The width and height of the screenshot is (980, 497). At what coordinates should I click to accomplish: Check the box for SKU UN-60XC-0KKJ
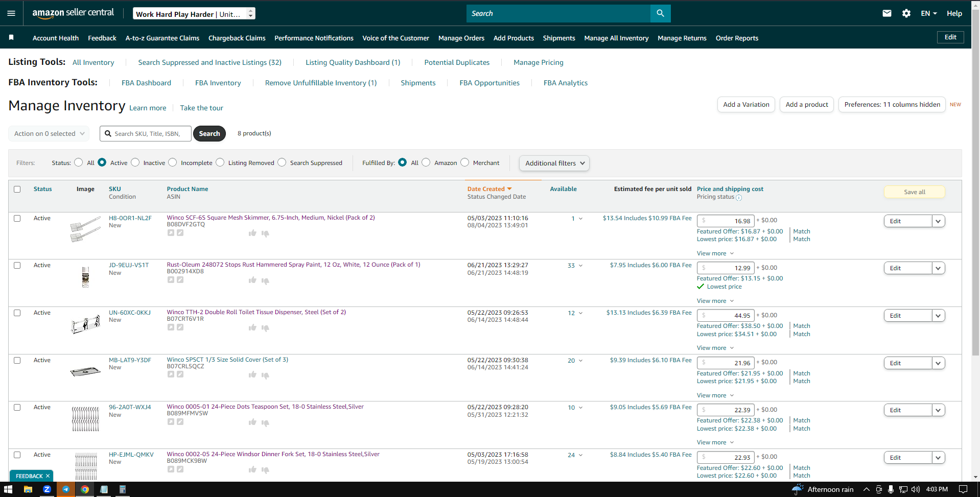pyautogui.click(x=17, y=313)
